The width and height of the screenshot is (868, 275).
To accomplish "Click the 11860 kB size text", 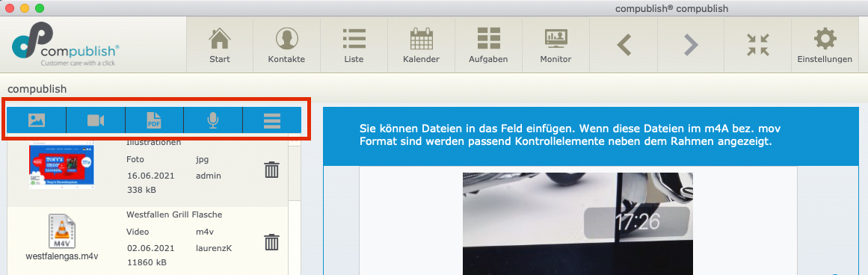I will click(146, 262).
